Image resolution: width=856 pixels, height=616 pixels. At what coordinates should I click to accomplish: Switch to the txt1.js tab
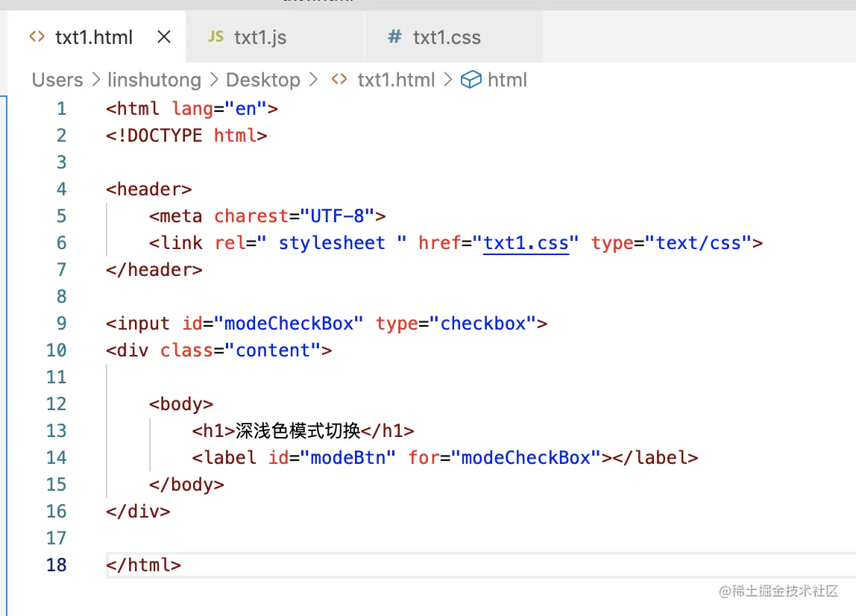pyautogui.click(x=259, y=37)
